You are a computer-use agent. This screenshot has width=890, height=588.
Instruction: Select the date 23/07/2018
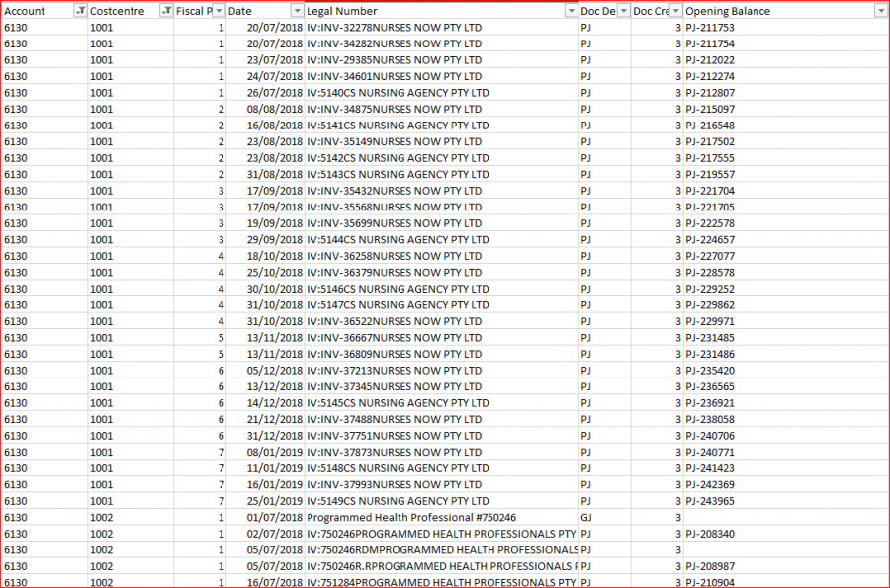(x=265, y=60)
